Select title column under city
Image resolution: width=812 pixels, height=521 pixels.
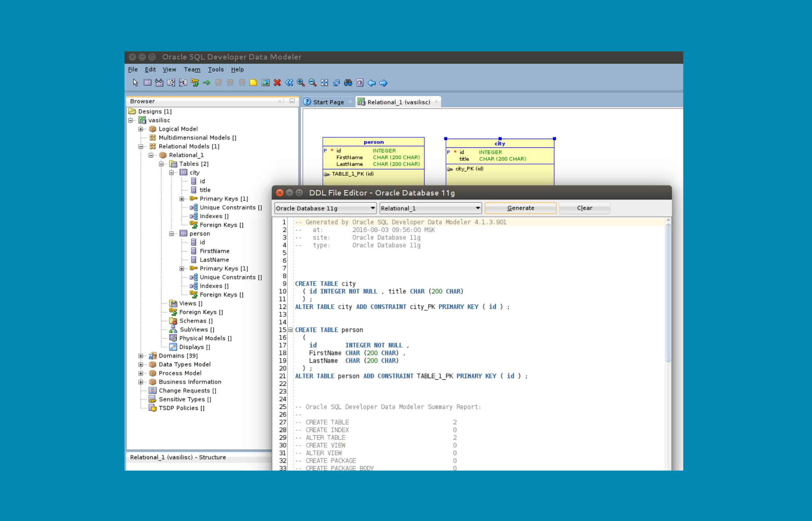[x=205, y=190]
